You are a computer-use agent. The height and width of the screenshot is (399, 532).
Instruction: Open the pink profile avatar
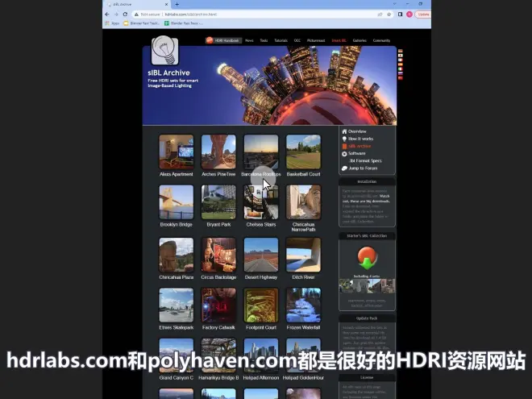click(x=409, y=15)
